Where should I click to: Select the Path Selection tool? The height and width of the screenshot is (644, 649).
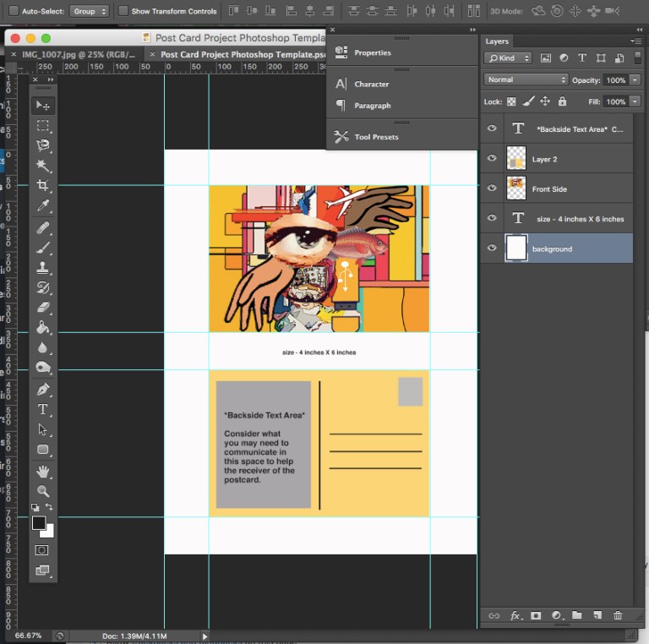(x=42, y=429)
